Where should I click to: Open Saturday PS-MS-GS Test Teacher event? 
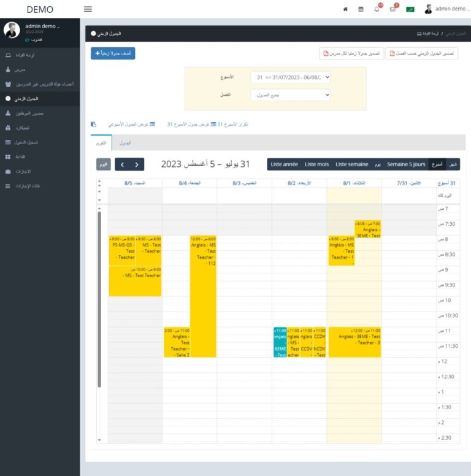click(122, 250)
